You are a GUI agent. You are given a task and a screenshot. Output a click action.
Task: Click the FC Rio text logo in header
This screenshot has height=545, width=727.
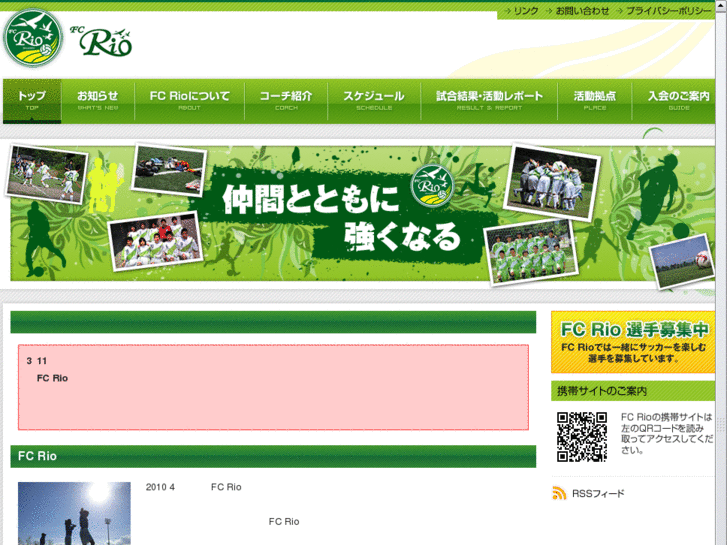pos(102,42)
